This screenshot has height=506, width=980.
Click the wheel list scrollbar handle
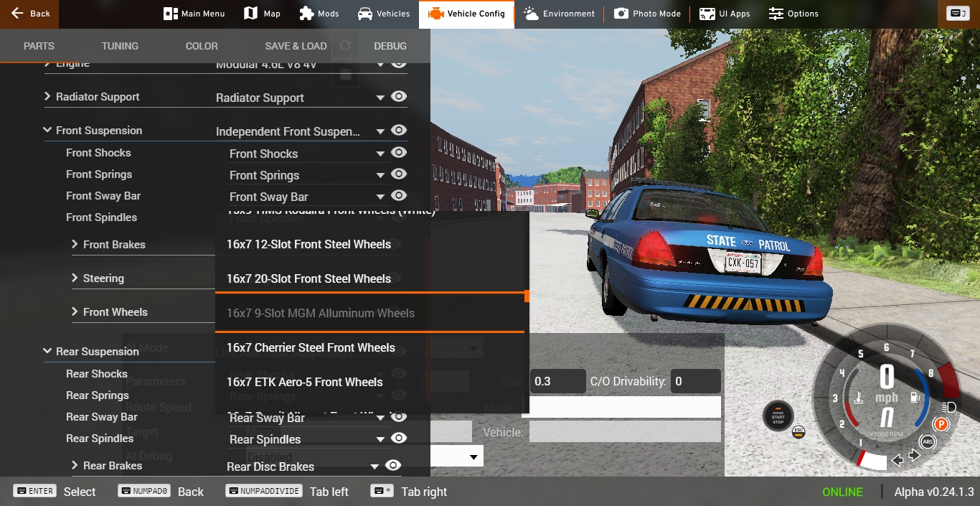click(527, 296)
